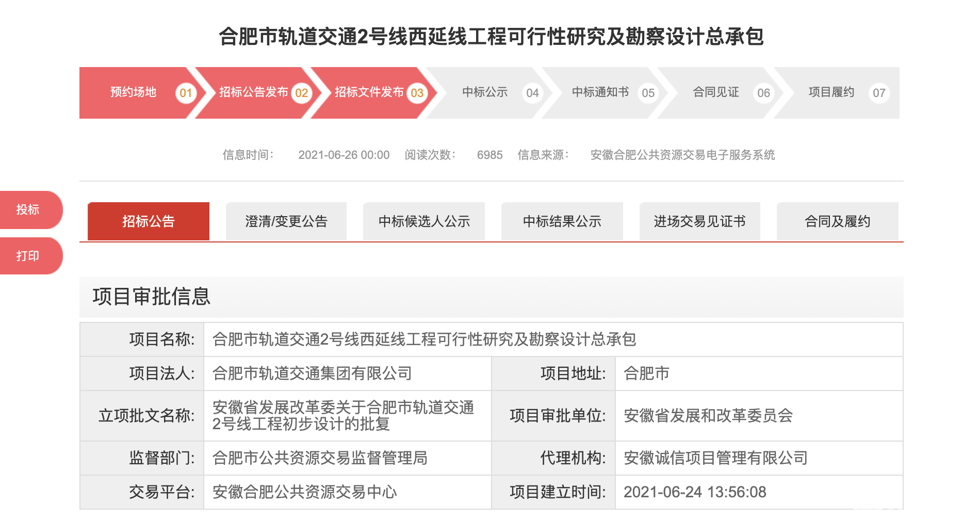Switch to the 招标公告 tab
Image resolution: width=980 pixels, height=520 pixels.
149,221
